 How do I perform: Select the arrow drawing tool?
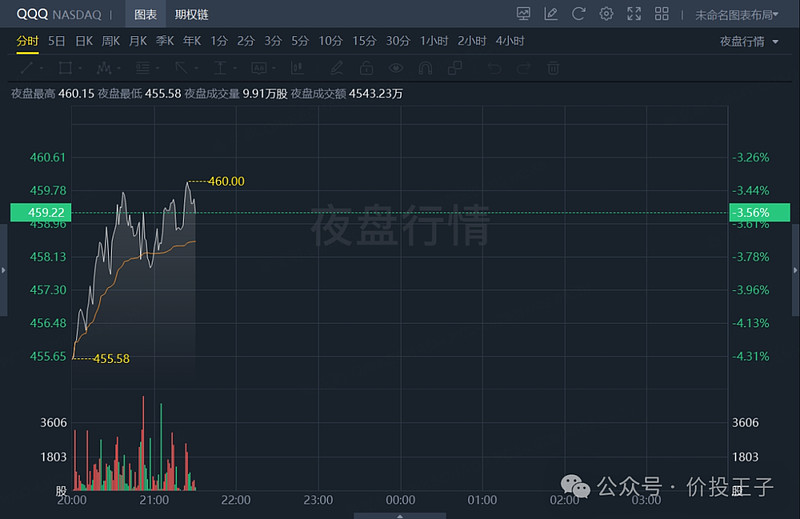click(181, 67)
